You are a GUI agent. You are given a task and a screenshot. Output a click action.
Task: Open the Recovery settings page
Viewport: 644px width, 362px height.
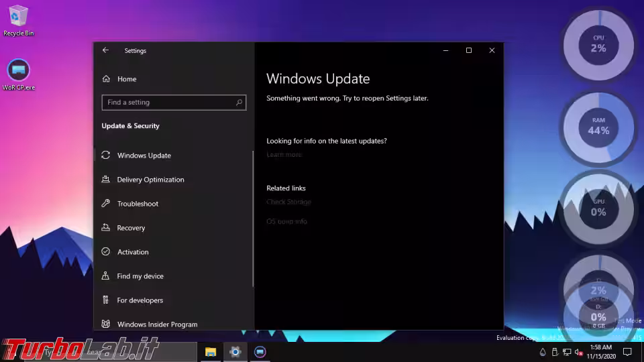coord(131,228)
